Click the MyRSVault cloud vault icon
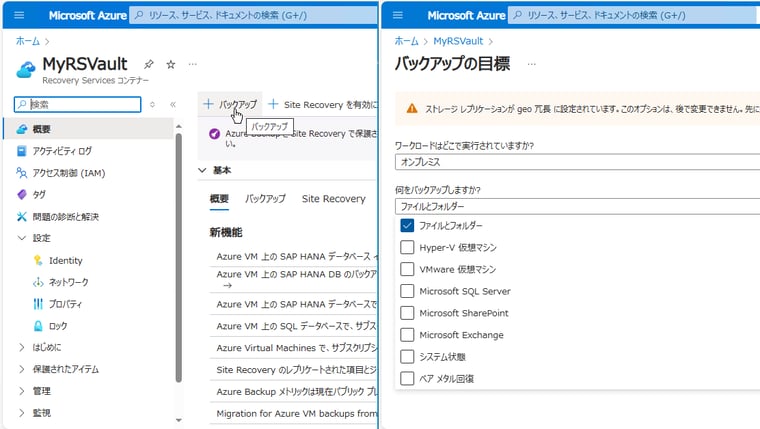 [x=25, y=70]
